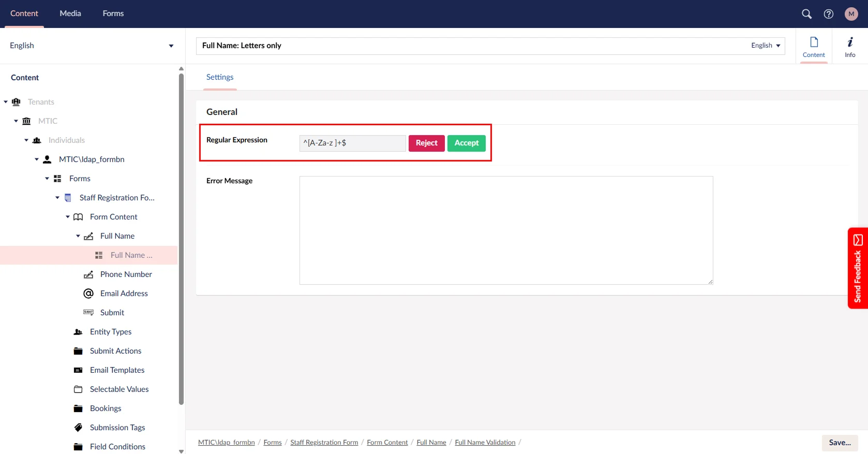
Task: Open the search magnifier icon
Action: coord(806,14)
